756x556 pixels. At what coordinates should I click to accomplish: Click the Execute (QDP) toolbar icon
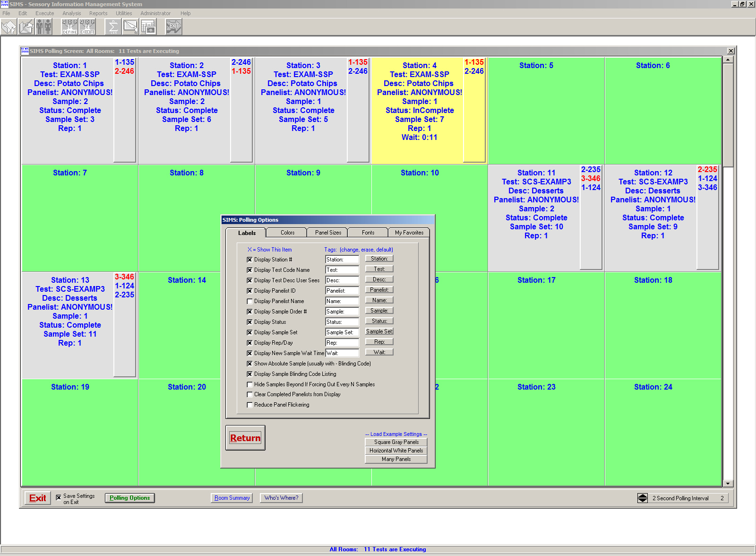tap(87, 26)
